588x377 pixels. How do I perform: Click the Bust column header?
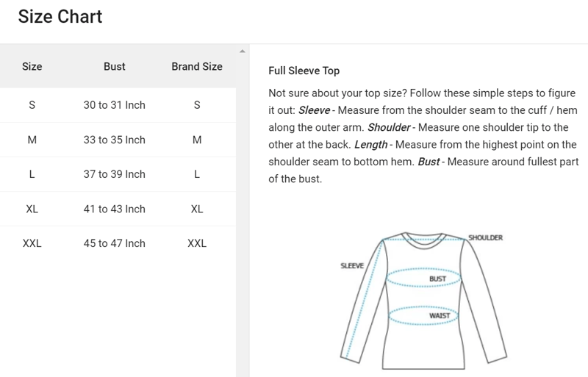click(115, 66)
